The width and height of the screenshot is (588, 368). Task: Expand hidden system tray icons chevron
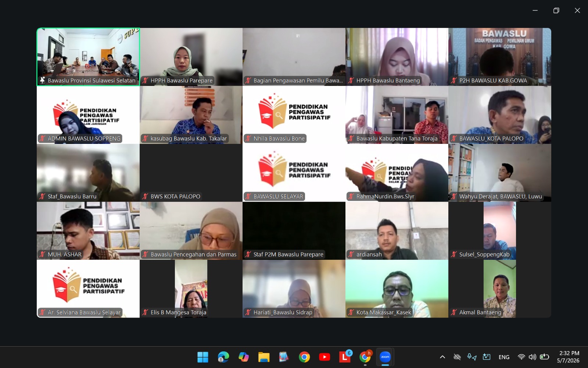(x=442, y=357)
